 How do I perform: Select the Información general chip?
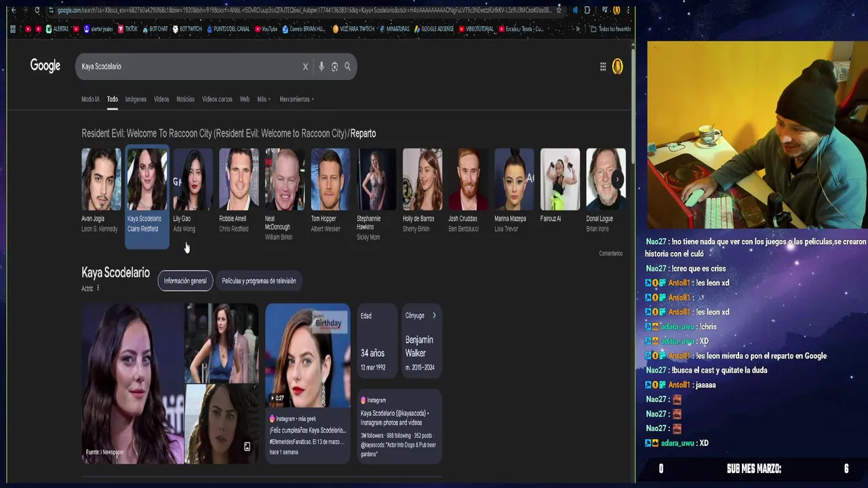coord(185,281)
